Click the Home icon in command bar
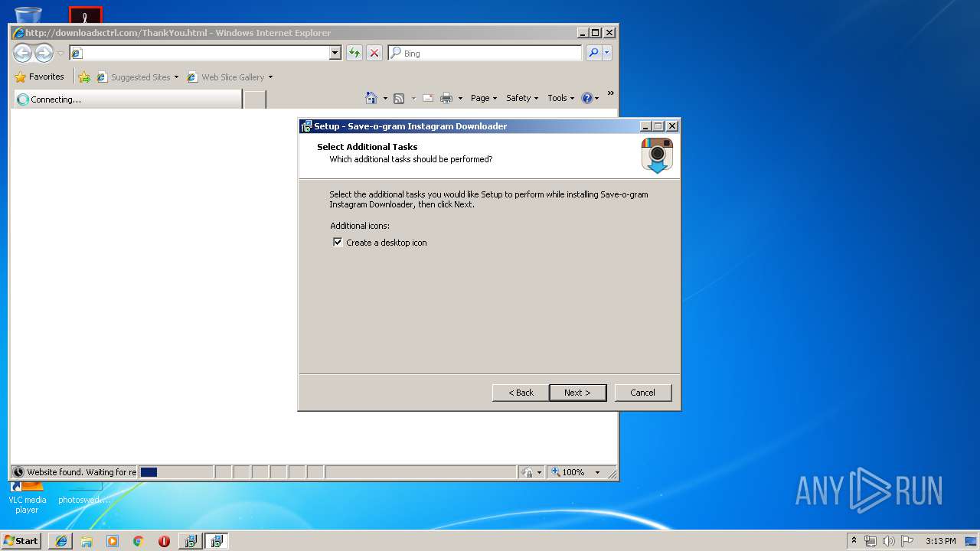The image size is (980, 551). point(371,98)
